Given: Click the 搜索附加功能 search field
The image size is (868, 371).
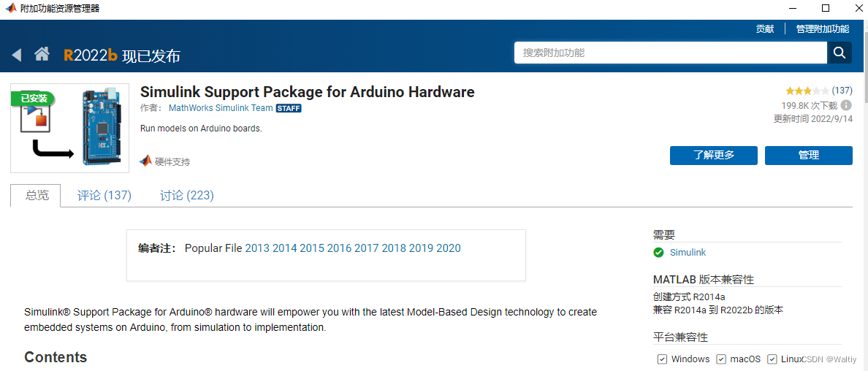Looking at the screenshot, I should [671, 53].
